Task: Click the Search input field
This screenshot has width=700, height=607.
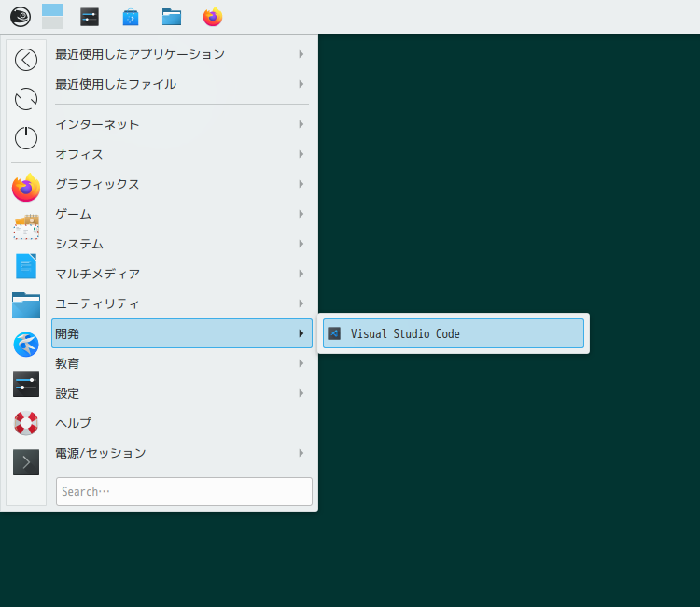Action: tap(184, 492)
